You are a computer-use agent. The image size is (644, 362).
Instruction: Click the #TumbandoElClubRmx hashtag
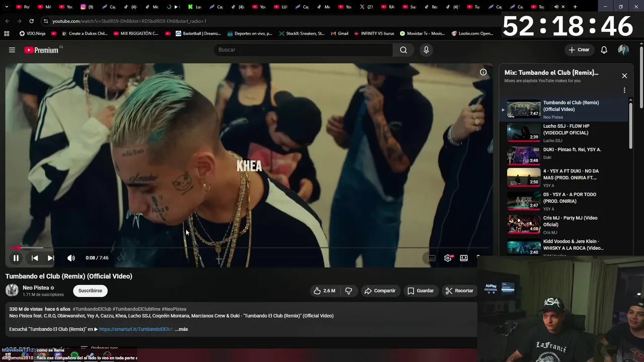point(136,309)
